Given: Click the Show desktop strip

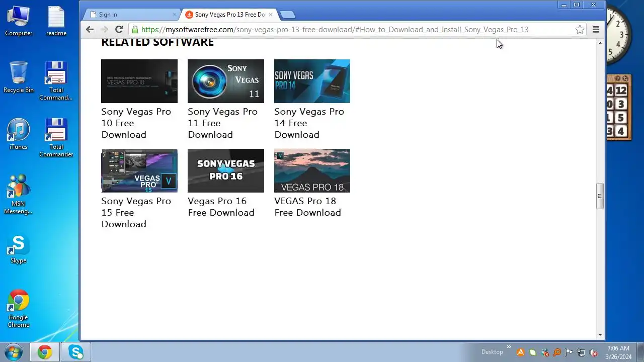Looking at the screenshot, I should point(640,352).
